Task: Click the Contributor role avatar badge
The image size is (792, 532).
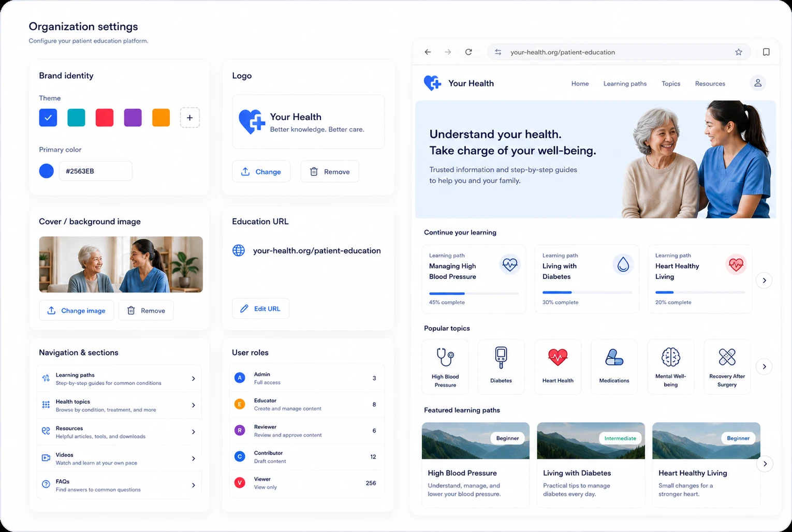Action: click(240, 456)
